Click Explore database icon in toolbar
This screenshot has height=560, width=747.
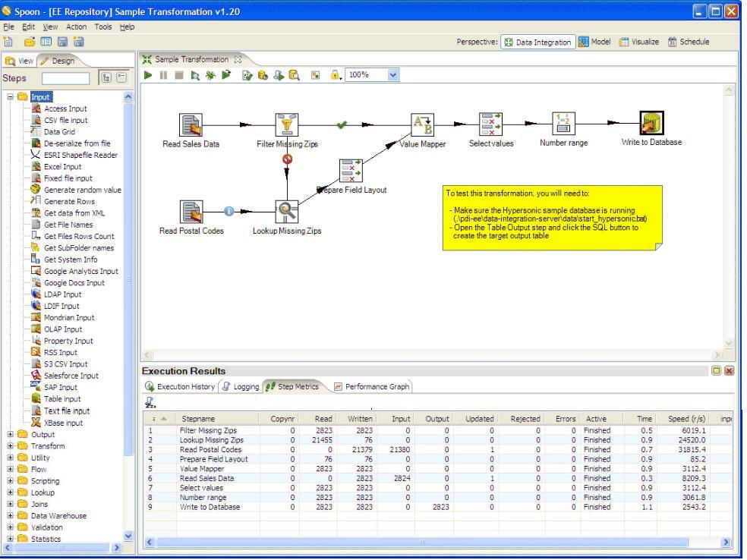coord(294,75)
